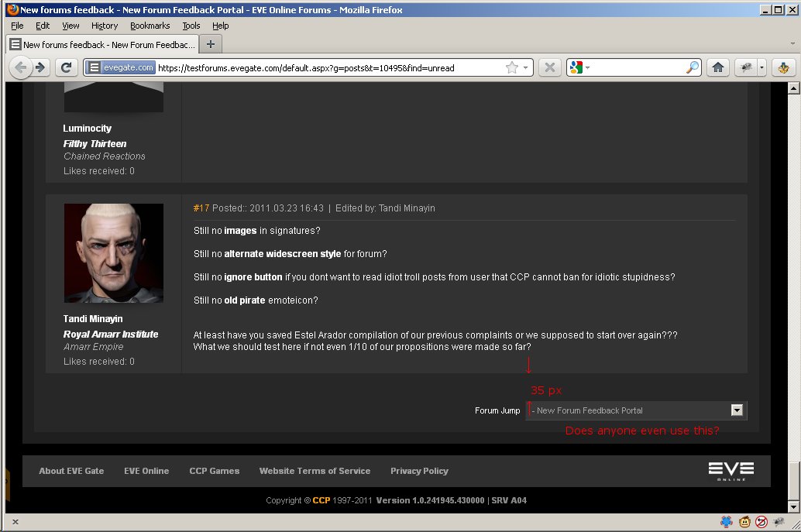This screenshot has height=532, width=801.
Task: Click the page scrollbar down arrow
Action: click(x=793, y=507)
